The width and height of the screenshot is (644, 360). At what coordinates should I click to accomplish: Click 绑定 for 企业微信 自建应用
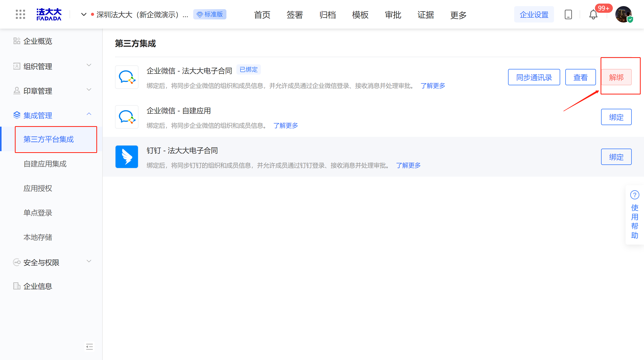tap(616, 117)
